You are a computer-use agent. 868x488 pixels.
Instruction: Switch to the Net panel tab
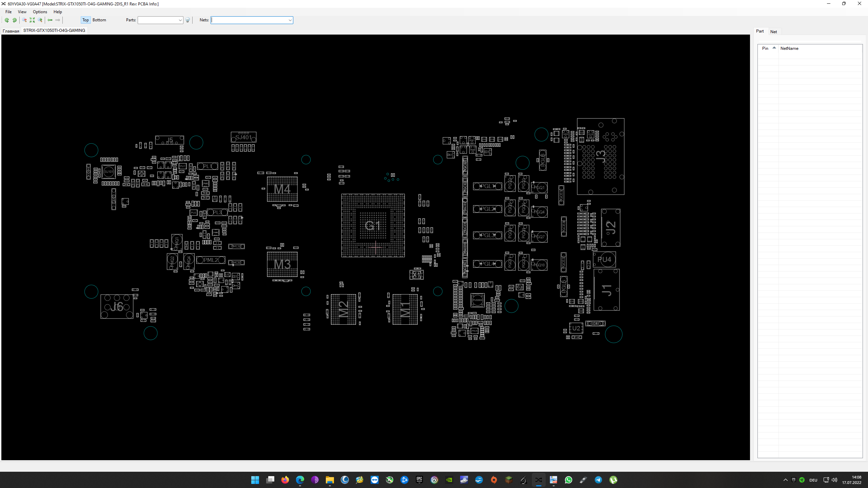coord(774,32)
